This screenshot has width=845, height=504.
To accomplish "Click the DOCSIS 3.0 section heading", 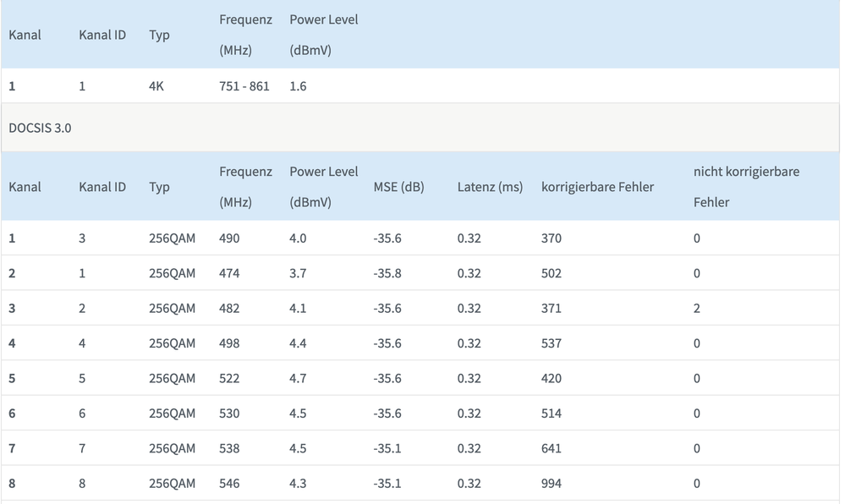I will tap(40, 128).
